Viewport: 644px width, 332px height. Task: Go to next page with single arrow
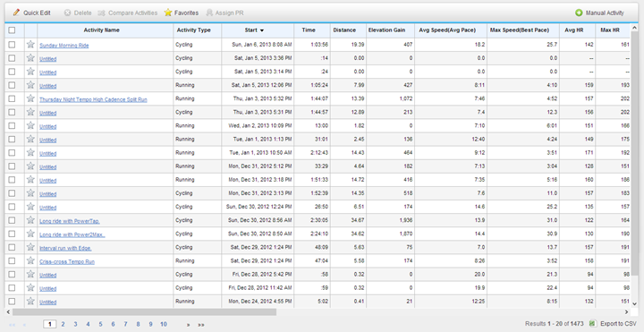188,325
